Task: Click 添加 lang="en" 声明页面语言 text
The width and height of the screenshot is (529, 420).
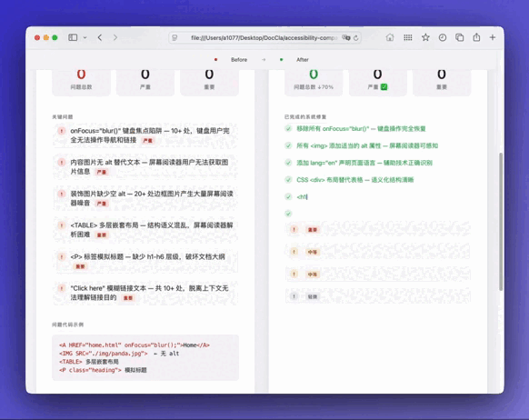Action: pyautogui.click(x=364, y=163)
